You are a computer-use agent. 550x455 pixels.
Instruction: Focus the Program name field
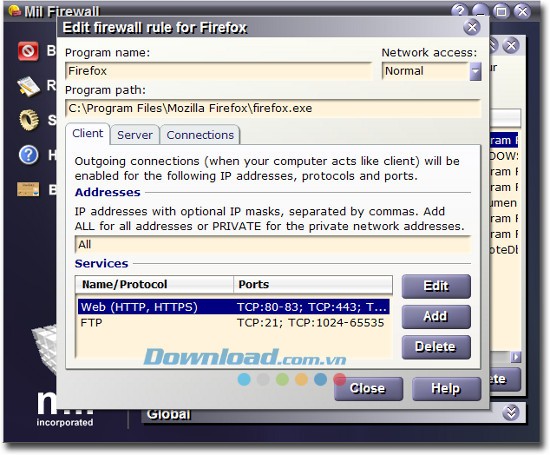(x=219, y=71)
